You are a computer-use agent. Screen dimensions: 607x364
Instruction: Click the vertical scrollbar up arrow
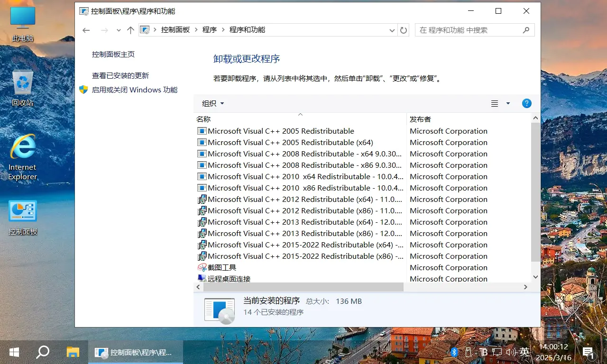click(535, 118)
